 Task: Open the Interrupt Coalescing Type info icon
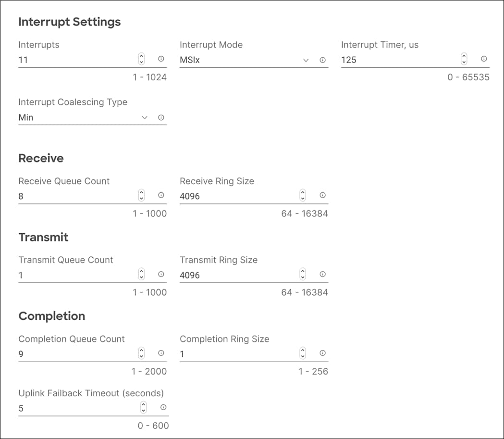161,117
